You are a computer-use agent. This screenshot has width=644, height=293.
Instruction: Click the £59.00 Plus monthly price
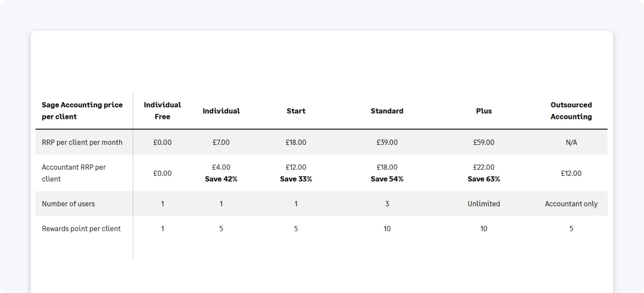coord(484,142)
